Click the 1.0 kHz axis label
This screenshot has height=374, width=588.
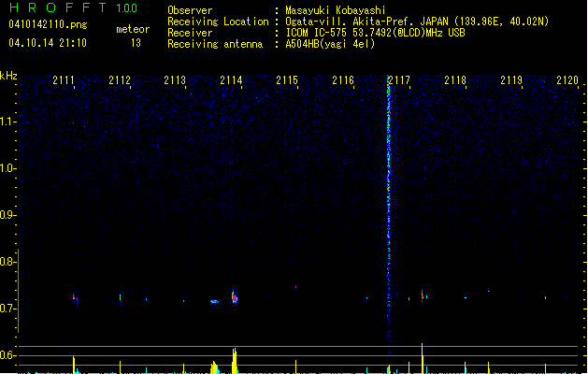tap(7, 168)
